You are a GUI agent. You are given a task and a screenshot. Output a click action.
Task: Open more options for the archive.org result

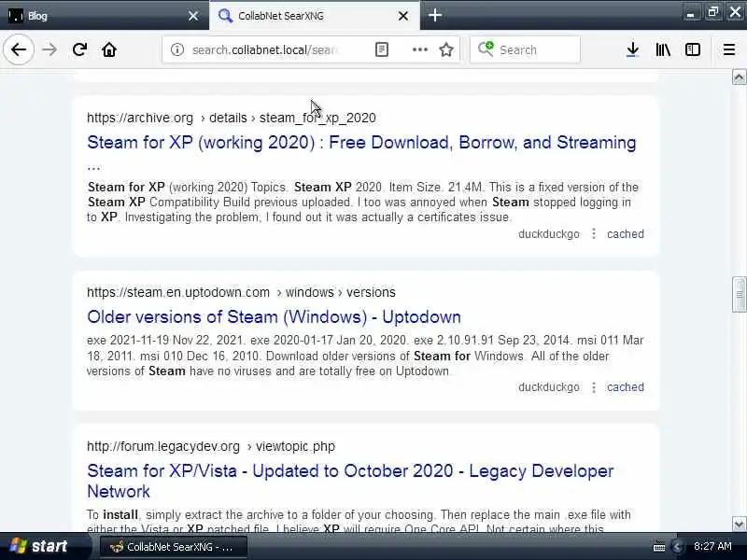point(594,234)
